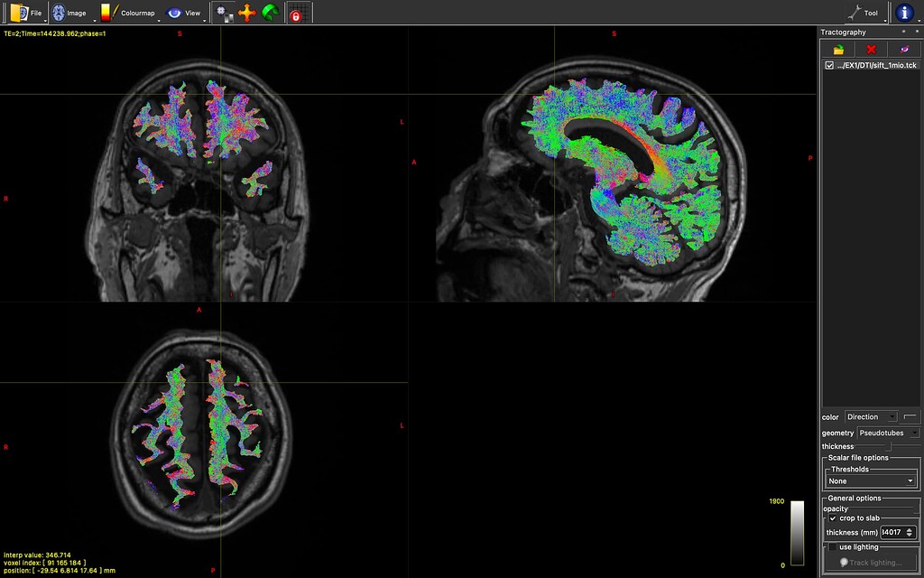Screen dimensions: 924x578
Task: Expand the geometry Pseudotubes dropdown
Action: (888, 433)
